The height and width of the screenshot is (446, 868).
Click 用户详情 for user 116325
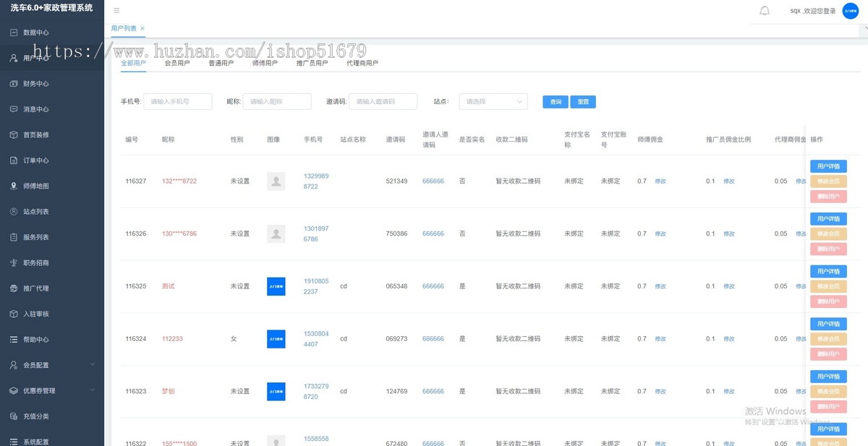click(x=828, y=271)
